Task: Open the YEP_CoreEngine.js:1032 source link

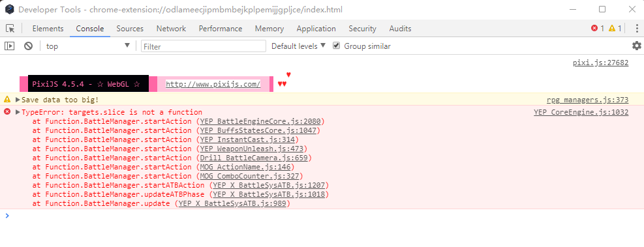Action: click(581, 112)
